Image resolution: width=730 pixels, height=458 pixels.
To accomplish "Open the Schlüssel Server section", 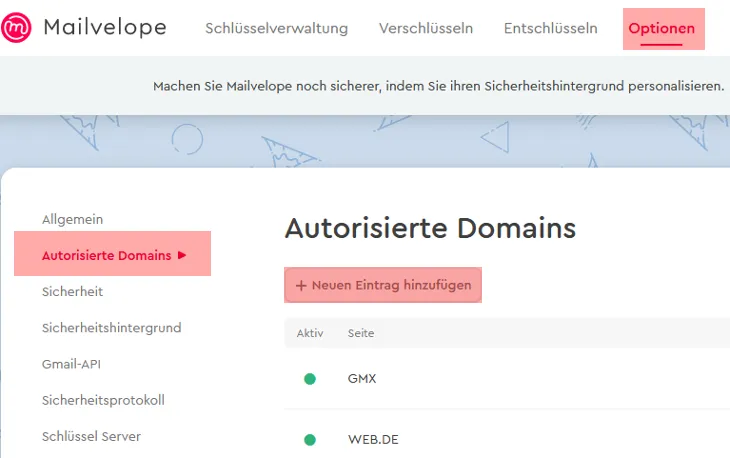I will tap(91, 437).
